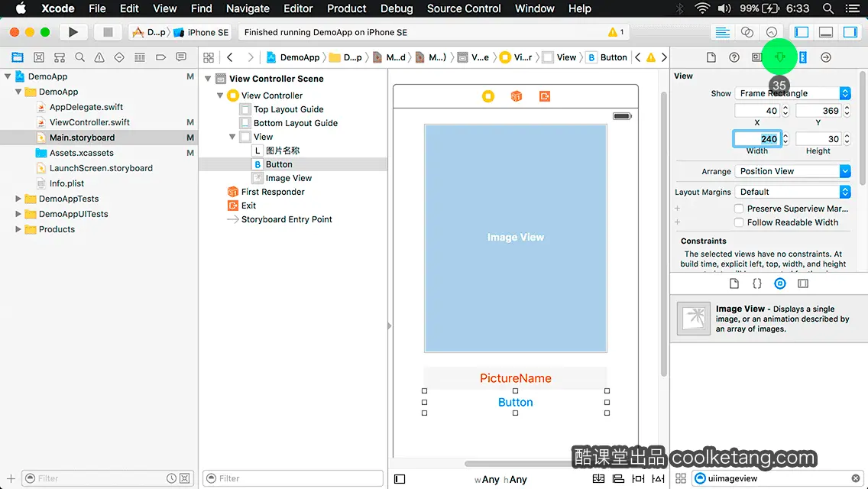Switch to the Standard editor
Screen dimensions: 868x489
tap(722, 32)
